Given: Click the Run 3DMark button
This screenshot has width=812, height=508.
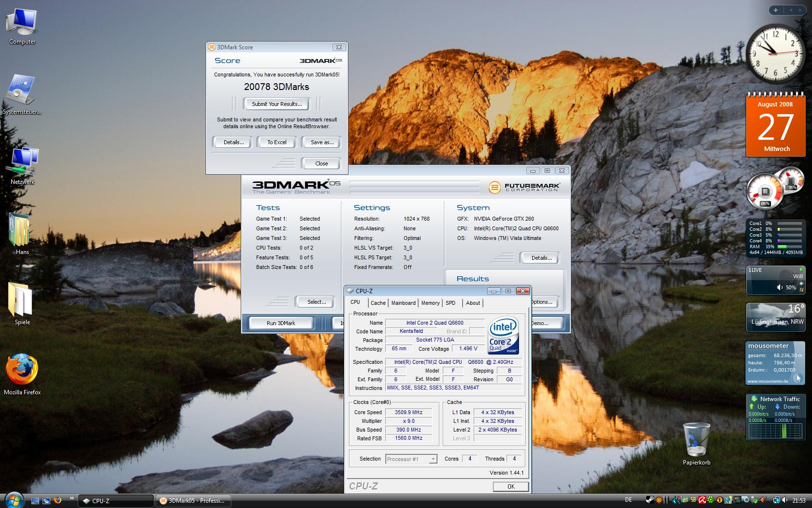Looking at the screenshot, I should (x=281, y=323).
